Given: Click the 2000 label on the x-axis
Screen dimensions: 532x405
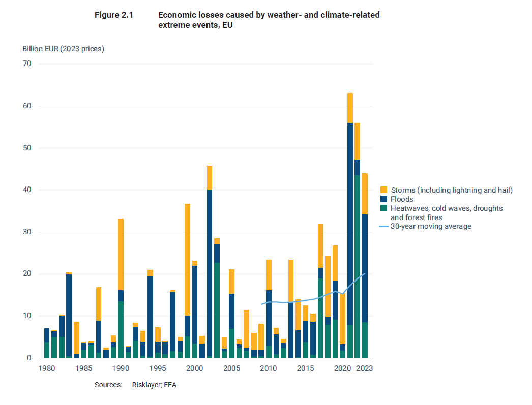Looking at the screenshot, I should pyautogui.click(x=195, y=368).
